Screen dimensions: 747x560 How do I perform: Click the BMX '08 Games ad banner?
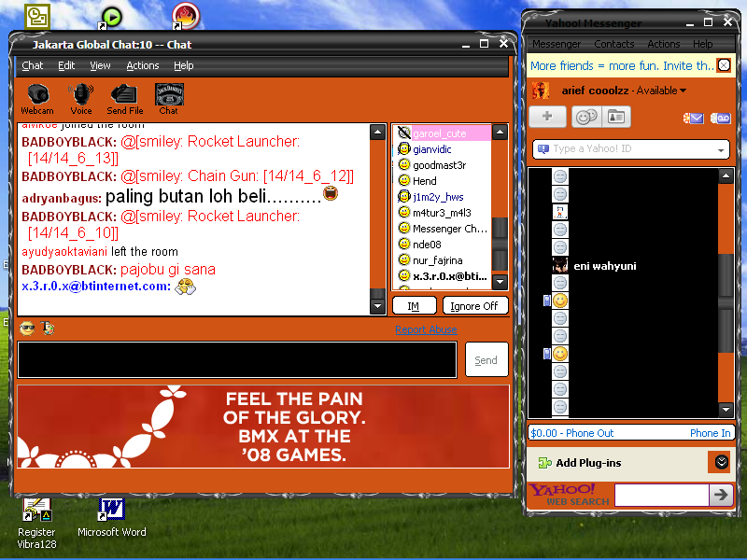point(263,427)
